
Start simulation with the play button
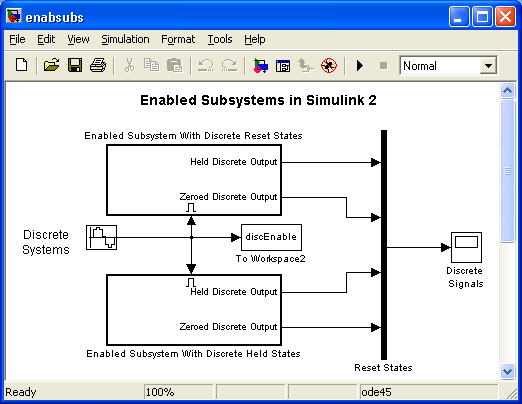click(360, 65)
